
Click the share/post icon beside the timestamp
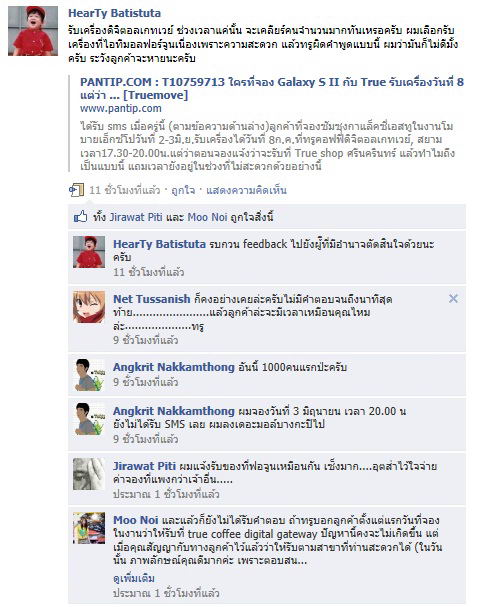76,190
